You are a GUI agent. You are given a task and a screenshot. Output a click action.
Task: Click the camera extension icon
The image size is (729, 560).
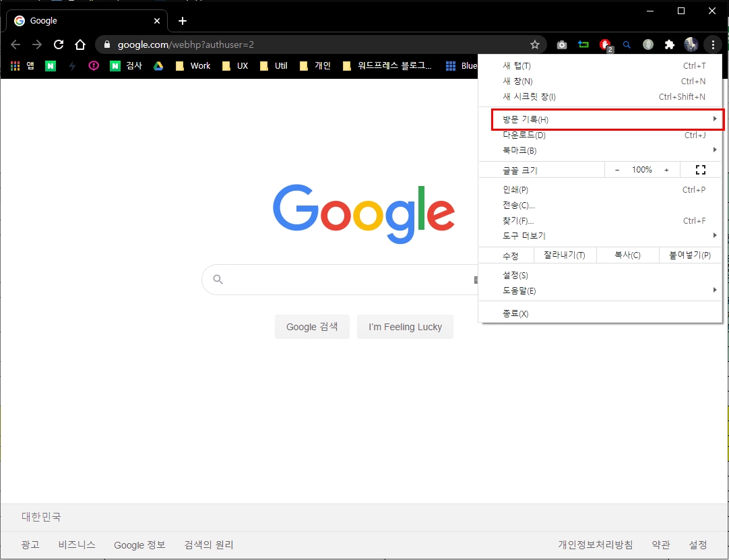[562, 44]
